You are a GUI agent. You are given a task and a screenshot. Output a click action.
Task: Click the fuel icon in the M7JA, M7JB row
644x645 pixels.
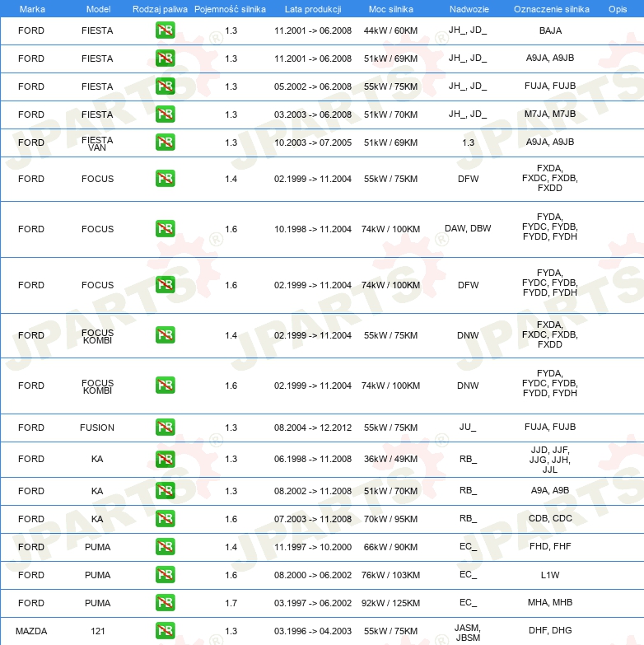click(x=166, y=115)
